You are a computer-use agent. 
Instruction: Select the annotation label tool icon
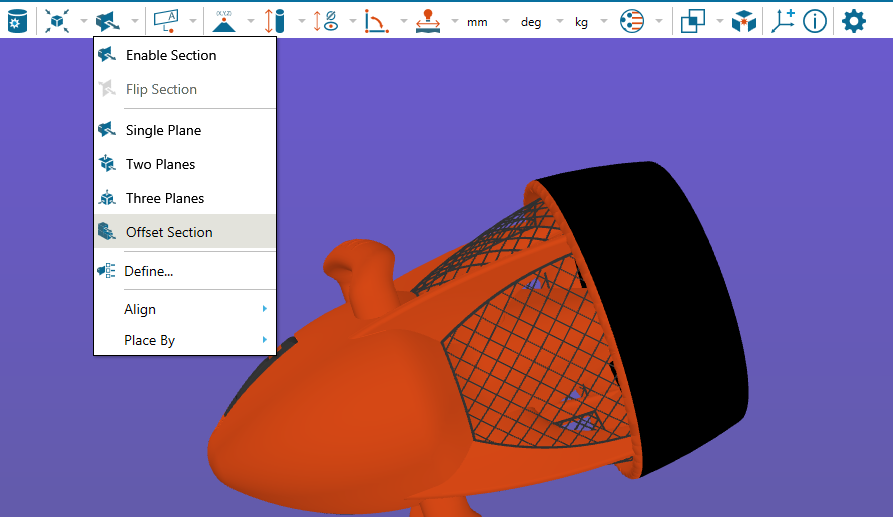pyautogui.click(x=165, y=20)
